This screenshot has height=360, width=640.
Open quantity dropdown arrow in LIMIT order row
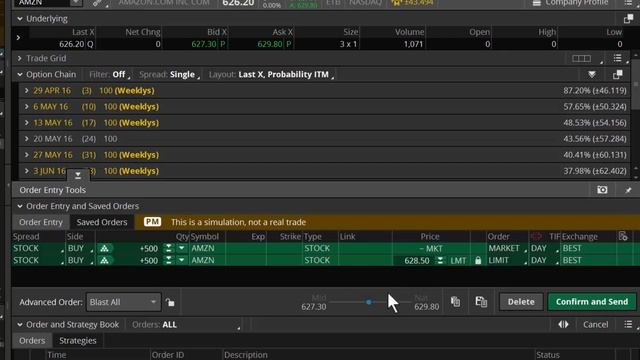click(x=182, y=260)
